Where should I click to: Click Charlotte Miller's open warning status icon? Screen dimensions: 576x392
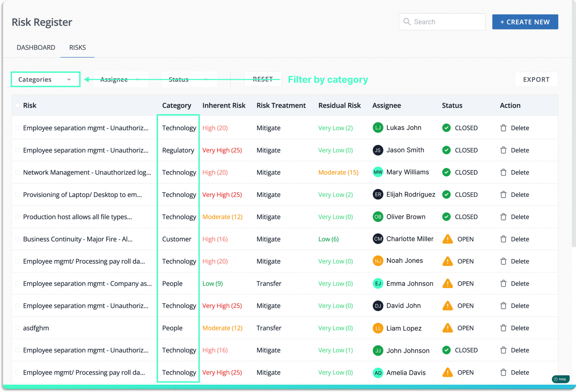[447, 239]
